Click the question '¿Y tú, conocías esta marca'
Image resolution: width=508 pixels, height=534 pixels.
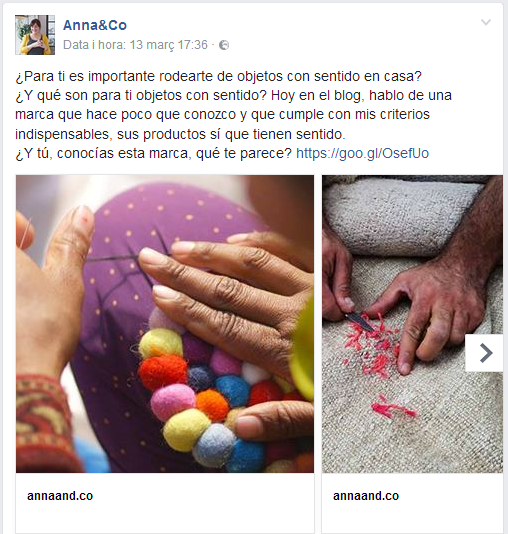[154, 154]
